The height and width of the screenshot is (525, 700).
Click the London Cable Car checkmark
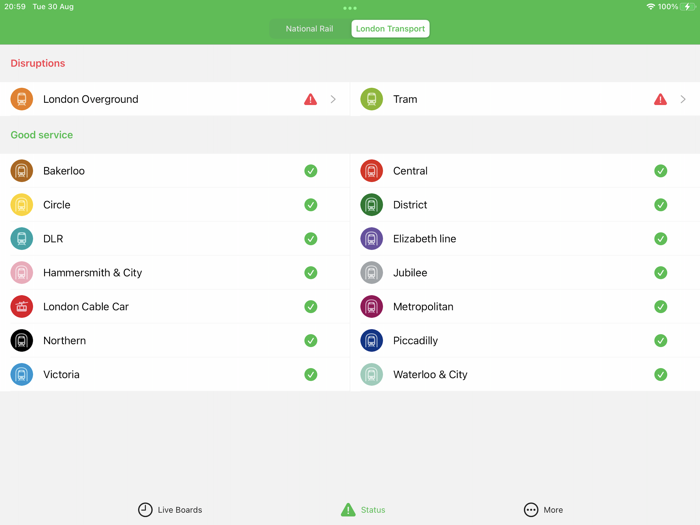click(311, 307)
